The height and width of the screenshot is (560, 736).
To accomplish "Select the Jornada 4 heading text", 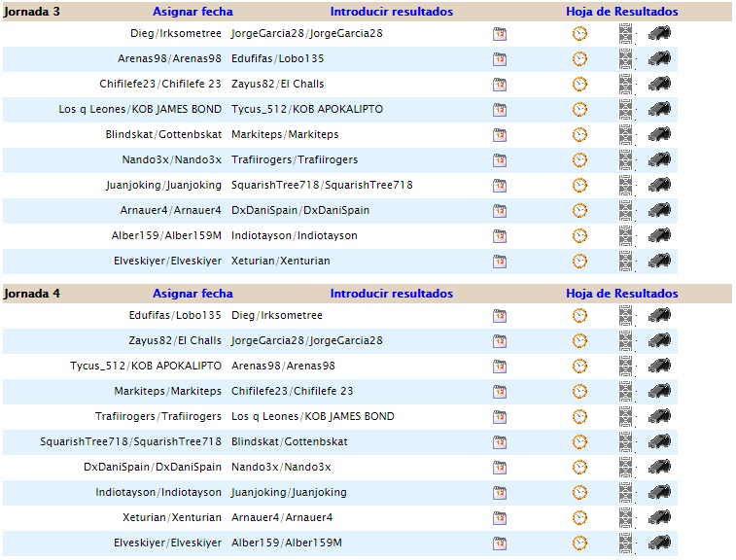I will point(31,294).
